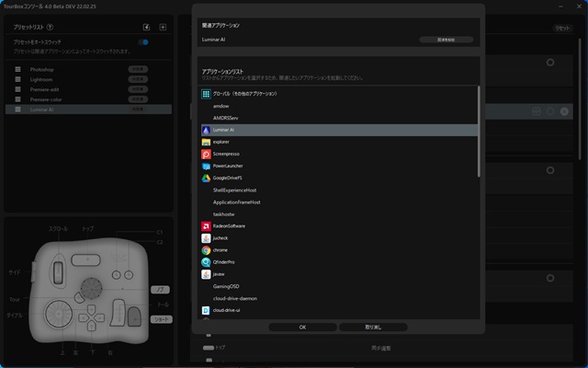Screen dimensions: 588x368
Task: Click the center knob on TourBox diagram
Action: tap(91, 288)
